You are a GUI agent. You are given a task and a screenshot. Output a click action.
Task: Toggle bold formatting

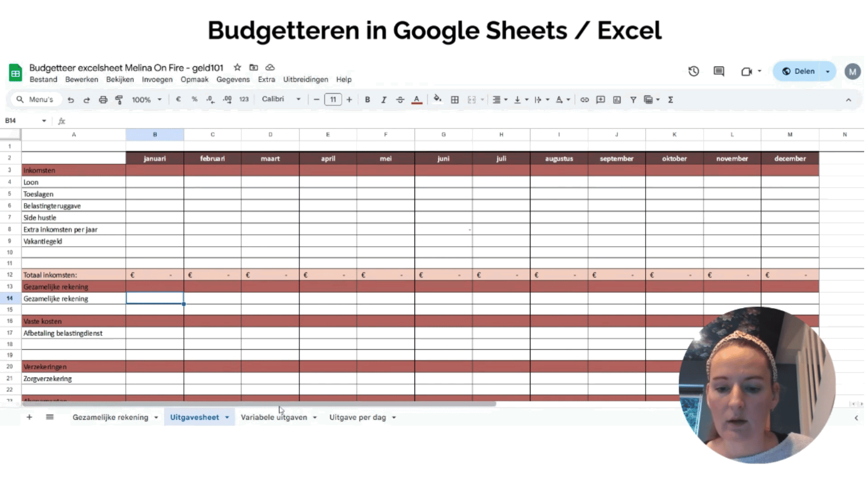click(x=367, y=100)
